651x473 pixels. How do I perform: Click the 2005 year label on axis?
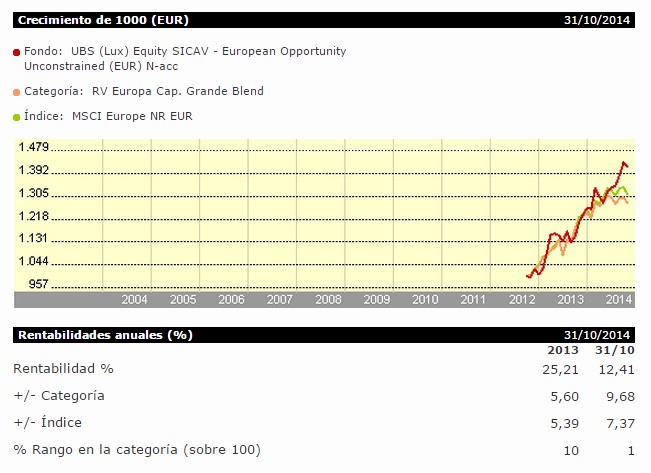coord(183,299)
